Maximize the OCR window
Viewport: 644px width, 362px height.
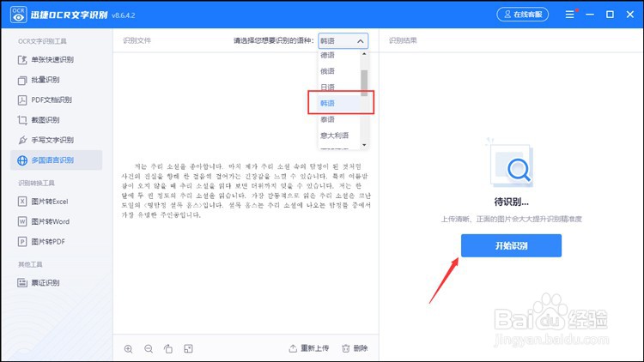[610, 15]
